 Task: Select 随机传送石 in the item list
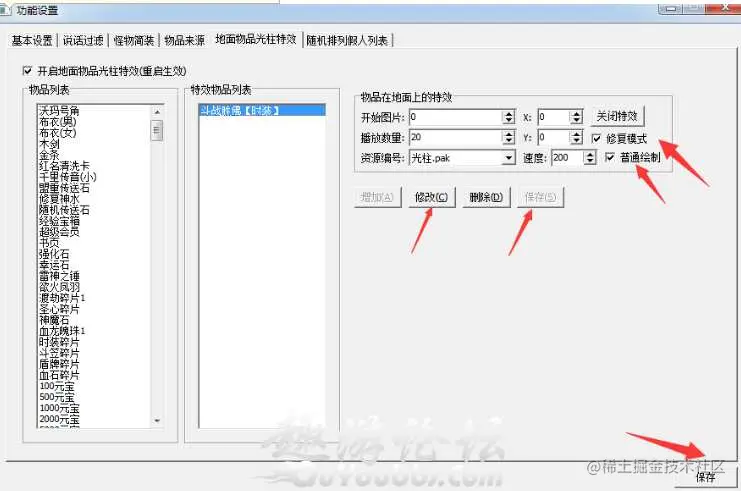tap(64, 210)
